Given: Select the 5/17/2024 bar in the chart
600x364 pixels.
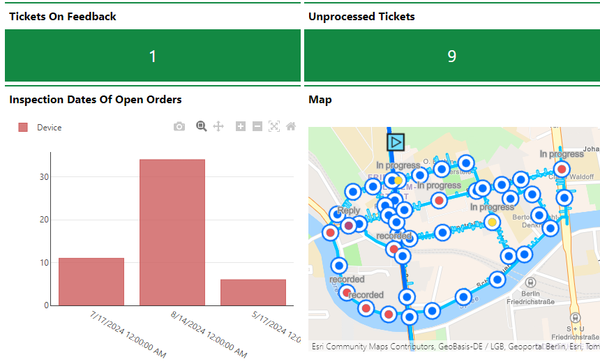Looking at the screenshot, I should point(253,292).
